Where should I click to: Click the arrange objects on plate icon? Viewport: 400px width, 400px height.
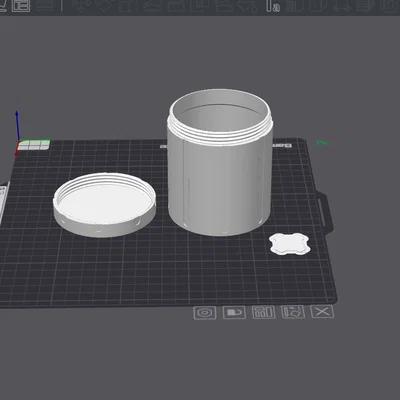point(264,312)
